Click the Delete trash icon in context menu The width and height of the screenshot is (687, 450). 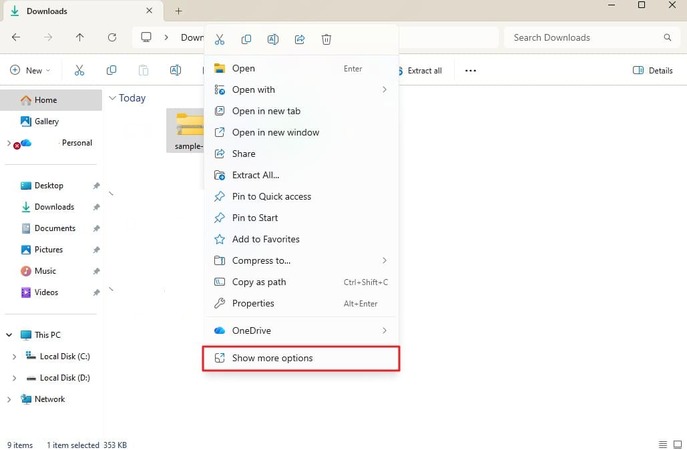click(x=326, y=39)
